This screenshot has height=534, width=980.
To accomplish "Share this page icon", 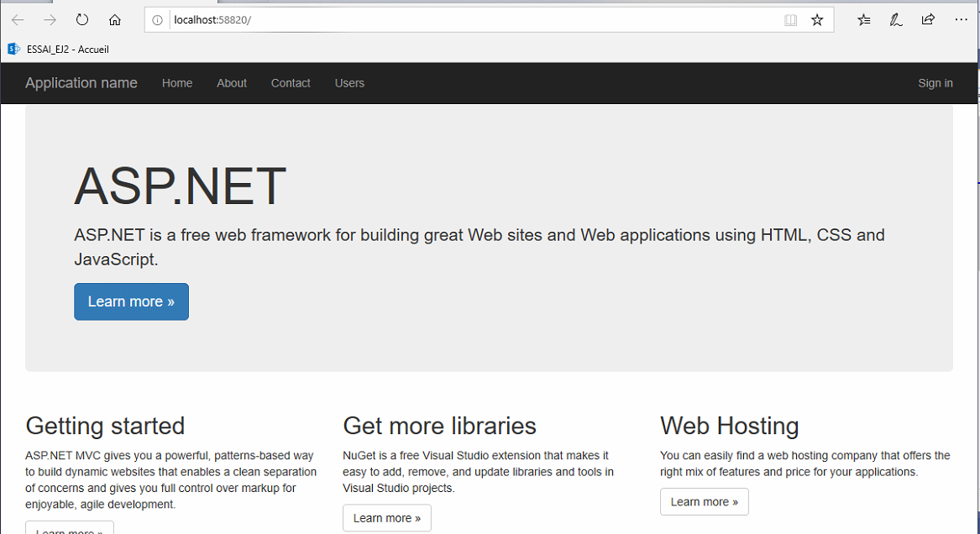I will pos(928,20).
